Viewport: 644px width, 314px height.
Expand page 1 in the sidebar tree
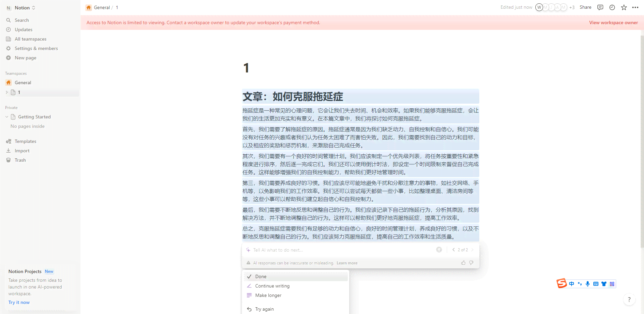click(x=7, y=92)
